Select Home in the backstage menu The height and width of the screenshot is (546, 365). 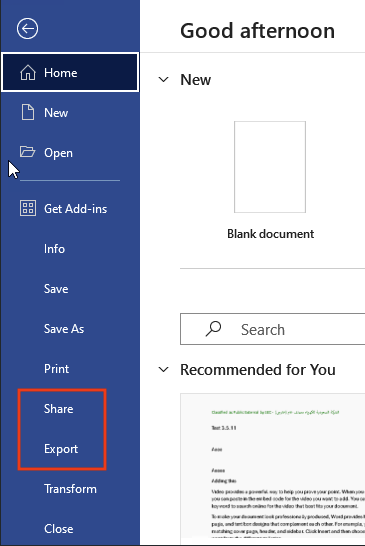coord(70,72)
